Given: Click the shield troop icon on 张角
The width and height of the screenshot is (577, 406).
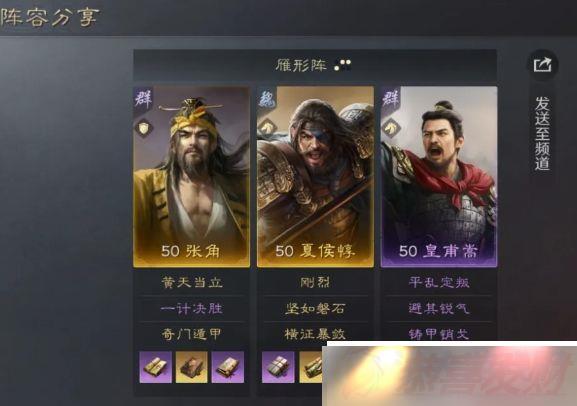Looking at the screenshot, I should point(143,128).
